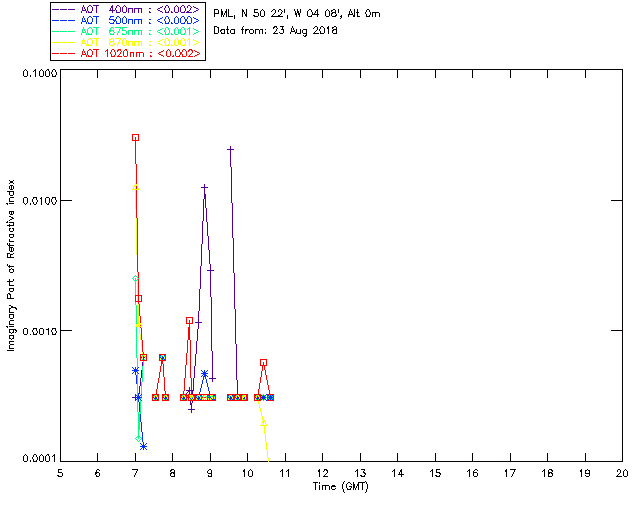Click the 0.0010 y-axis tick label
This screenshot has width=640, height=512.
[39, 331]
